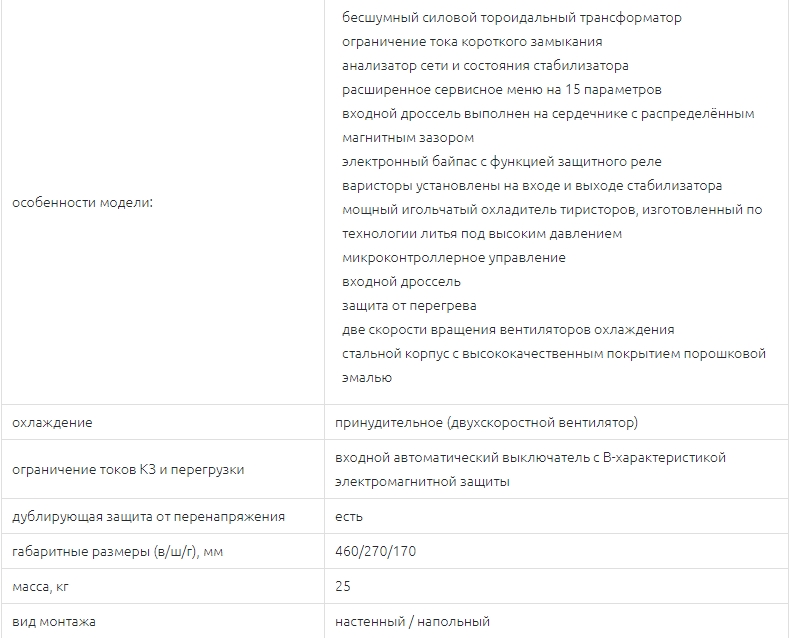Image resolution: width=793 pixels, height=638 pixels.
Task: Click 'варисторы установлены на входе и выходе' line
Action: pos(532,186)
